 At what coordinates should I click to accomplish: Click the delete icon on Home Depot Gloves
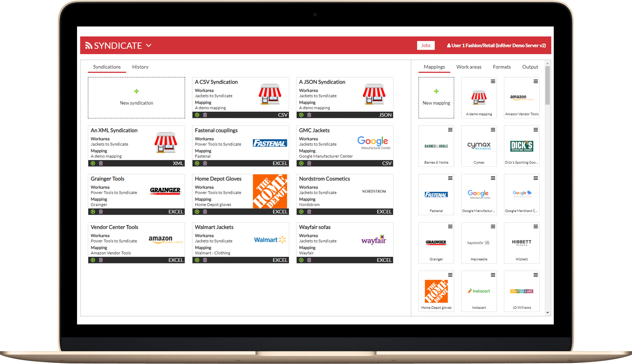point(205,211)
